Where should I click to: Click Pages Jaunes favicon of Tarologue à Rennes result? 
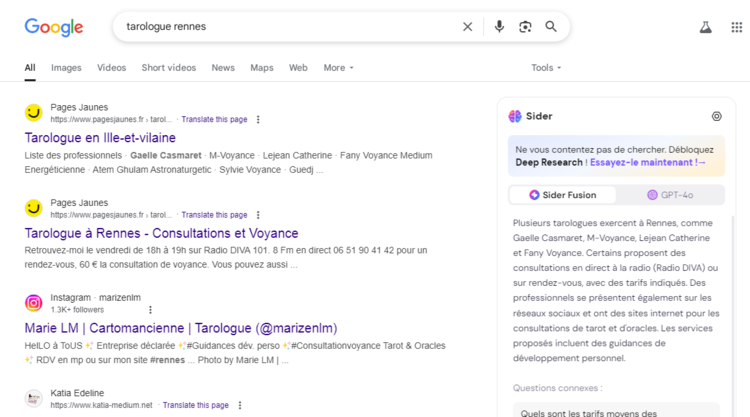point(33,208)
